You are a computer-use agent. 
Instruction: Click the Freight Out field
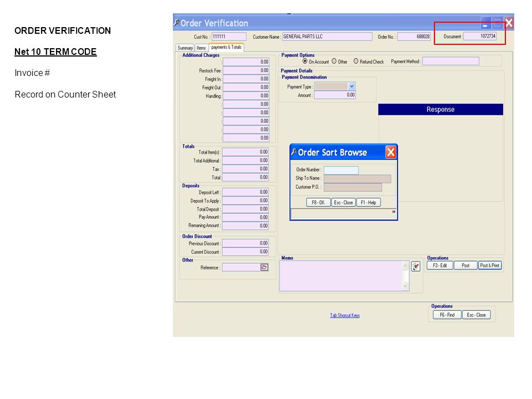point(246,87)
